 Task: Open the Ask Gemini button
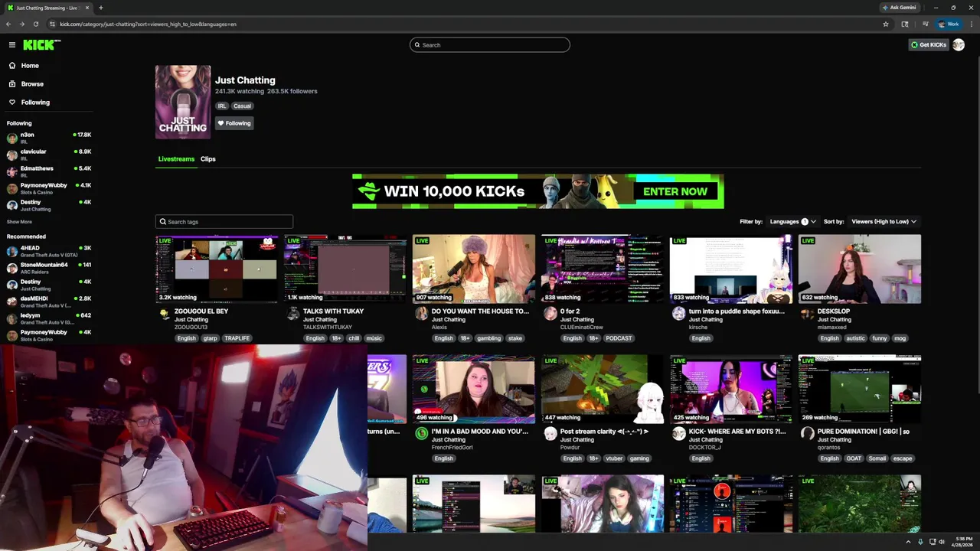pyautogui.click(x=900, y=8)
